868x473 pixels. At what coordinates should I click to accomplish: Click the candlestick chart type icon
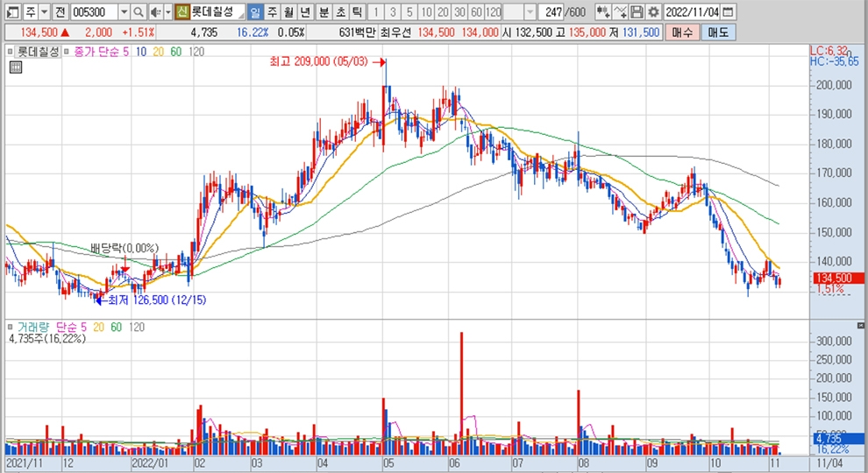point(603,12)
